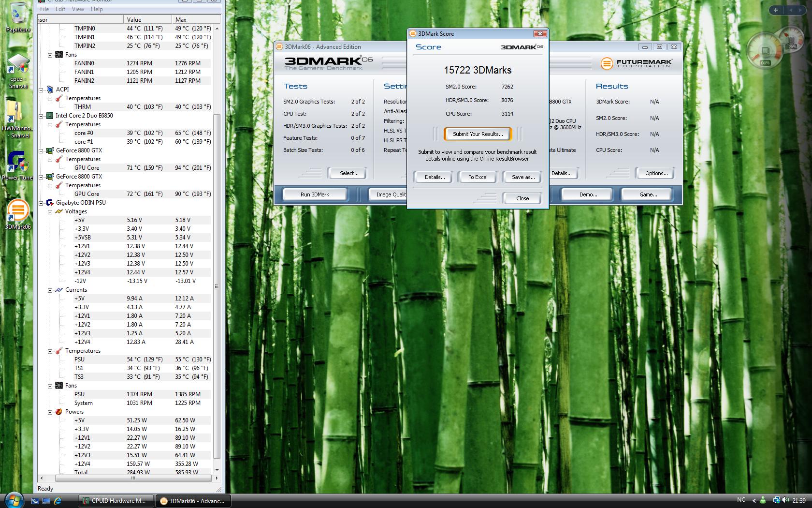The image size is (812, 508).
Task: Click the Internet Explorer quick launch icon
Action: [x=58, y=501]
